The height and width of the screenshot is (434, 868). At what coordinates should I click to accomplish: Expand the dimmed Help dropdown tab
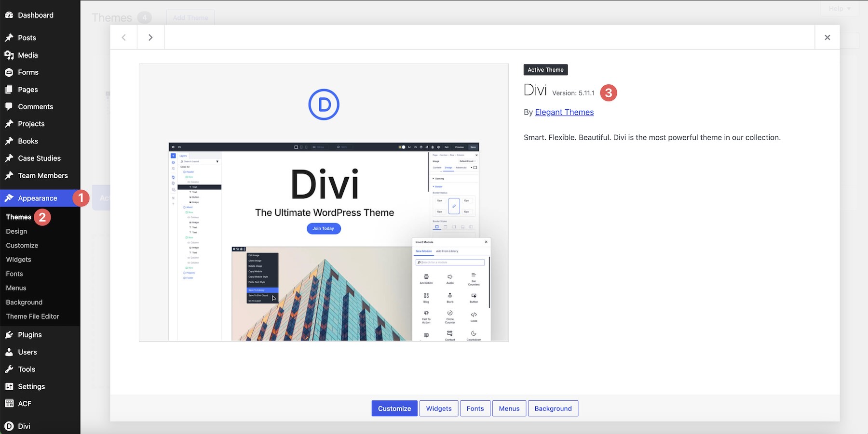click(x=840, y=9)
